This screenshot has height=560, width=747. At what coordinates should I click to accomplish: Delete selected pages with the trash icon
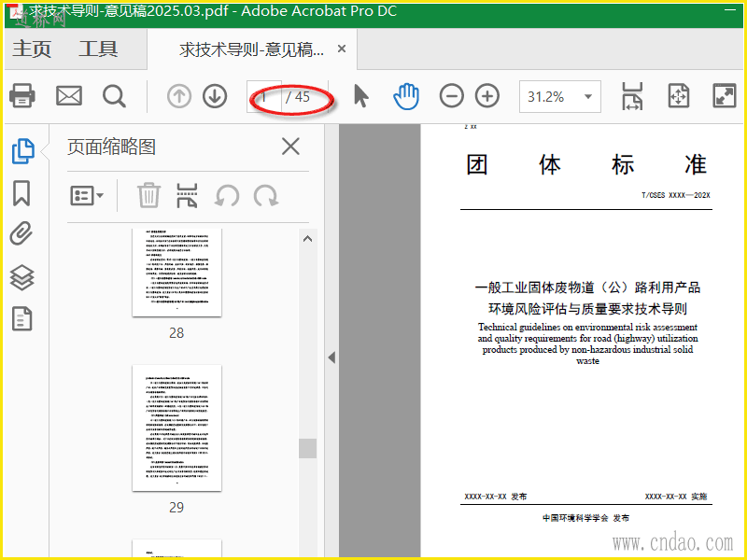(148, 195)
